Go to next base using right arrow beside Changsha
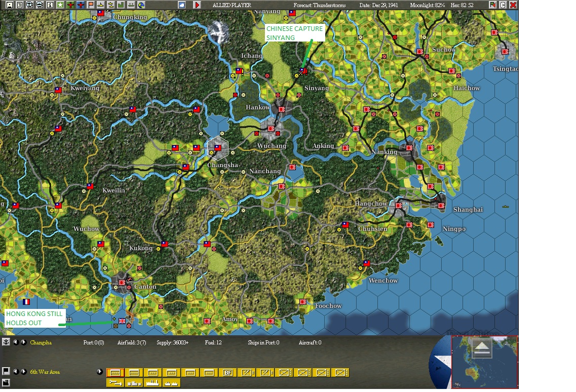Screen dimensions: 576x392 tap(23, 342)
